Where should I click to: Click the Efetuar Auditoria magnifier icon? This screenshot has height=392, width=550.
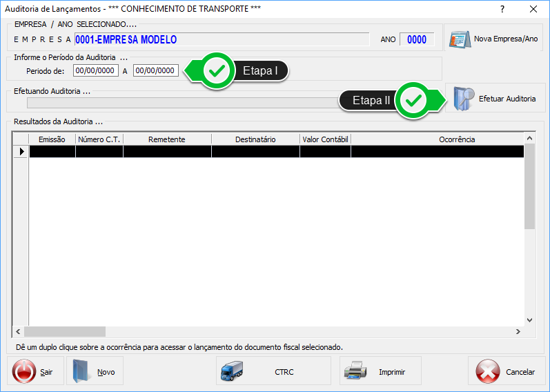[x=462, y=99]
